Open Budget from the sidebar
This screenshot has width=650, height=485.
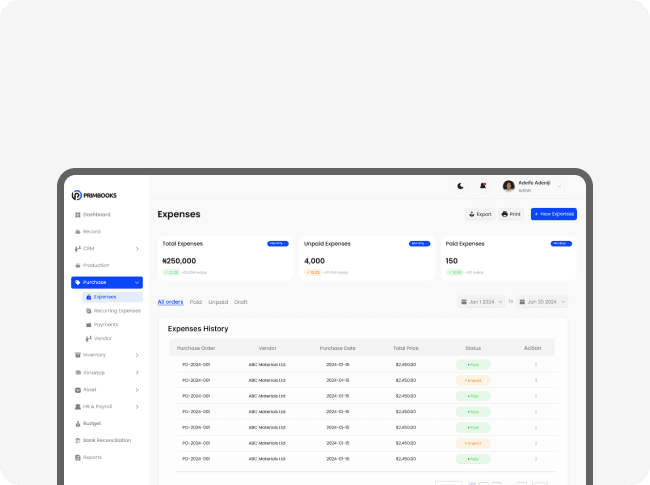click(x=88, y=424)
